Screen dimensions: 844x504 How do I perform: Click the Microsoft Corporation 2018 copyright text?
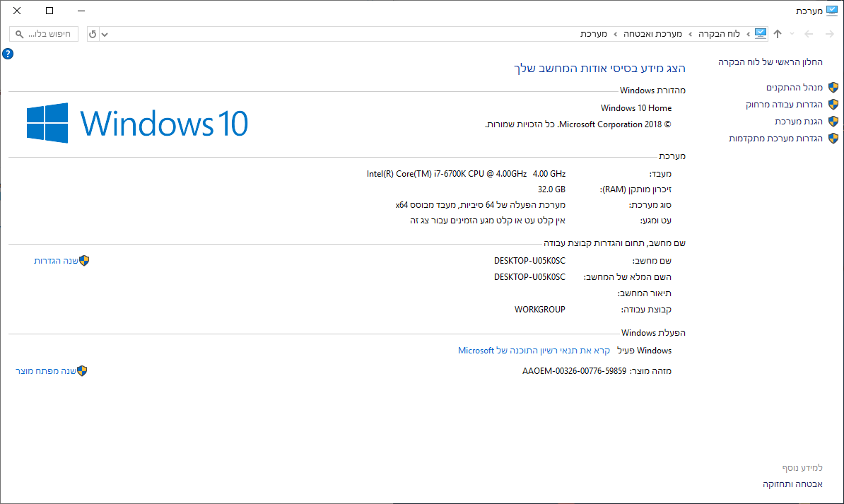click(578, 124)
